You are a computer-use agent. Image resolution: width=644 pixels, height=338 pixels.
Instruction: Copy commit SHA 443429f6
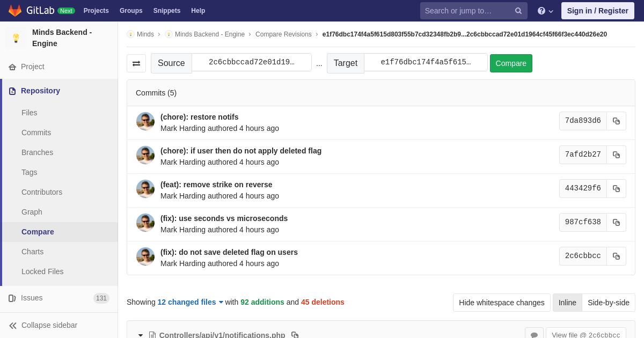(x=616, y=189)
